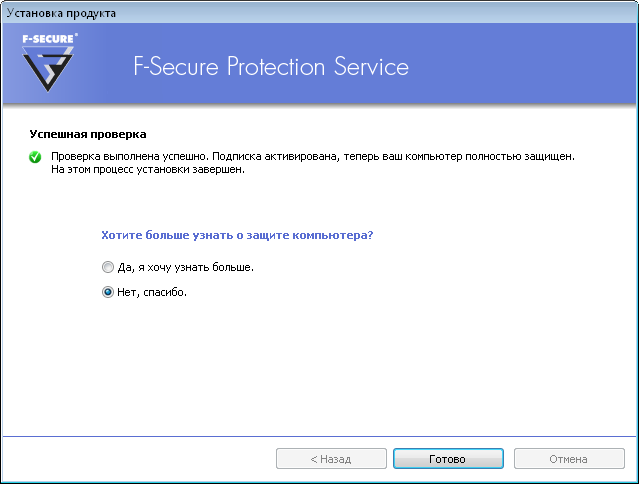Select the "Нет, спасибо" radio button
Image resolution: width=639 pixels, height=484 pixels.
pos(108,293)
